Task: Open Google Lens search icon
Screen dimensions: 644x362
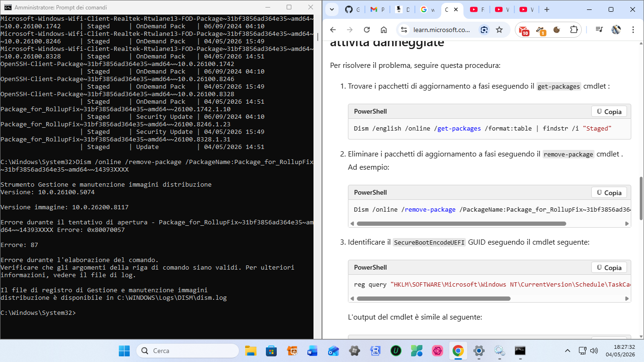Action: [x=484, y=30]
